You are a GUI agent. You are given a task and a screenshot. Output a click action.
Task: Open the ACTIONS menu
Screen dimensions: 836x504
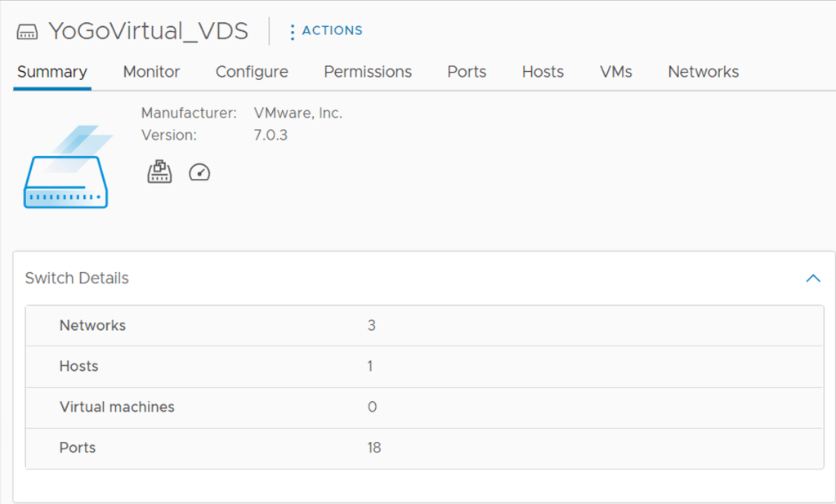tap(325, 31)
